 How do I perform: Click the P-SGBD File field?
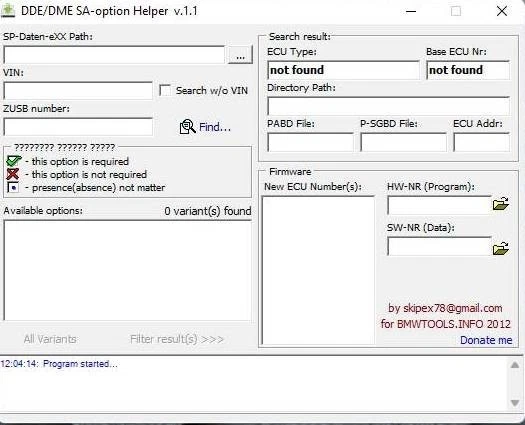pos(403,142)
